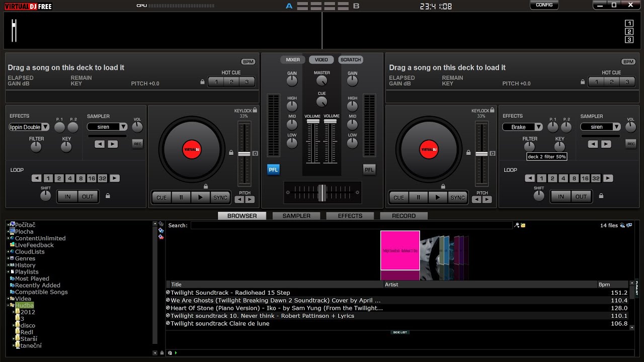Screen dimensions: 644x362
Task: Click the blue icon beside the folder tree
Action: [161, 230]
